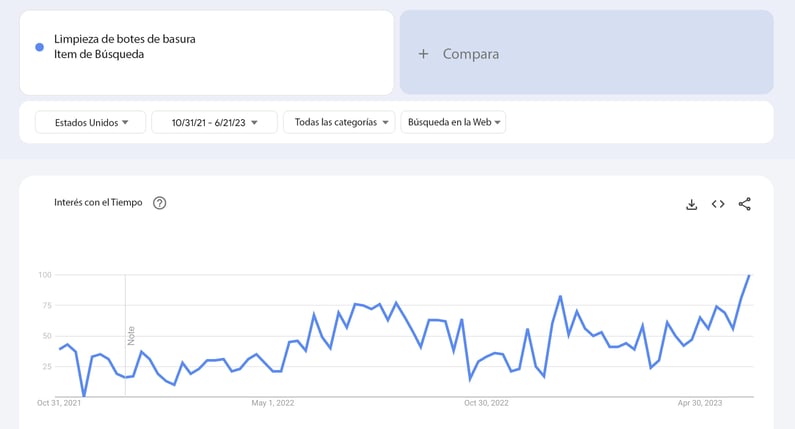The width and height of the screenshot is (795, 429).
Task: Select the May 1, 2022 axis label
Action: (x=273, y=404)
